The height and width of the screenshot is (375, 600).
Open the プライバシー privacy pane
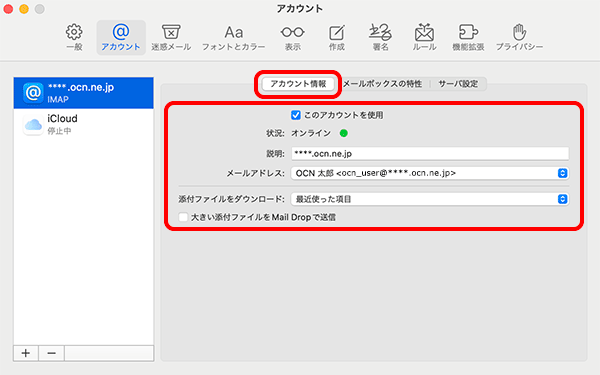pyautogui.click(x=519, y=38)
